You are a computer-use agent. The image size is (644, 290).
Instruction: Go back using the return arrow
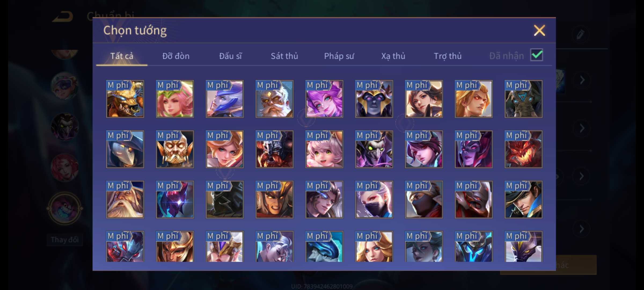click(x=63, y=17)
